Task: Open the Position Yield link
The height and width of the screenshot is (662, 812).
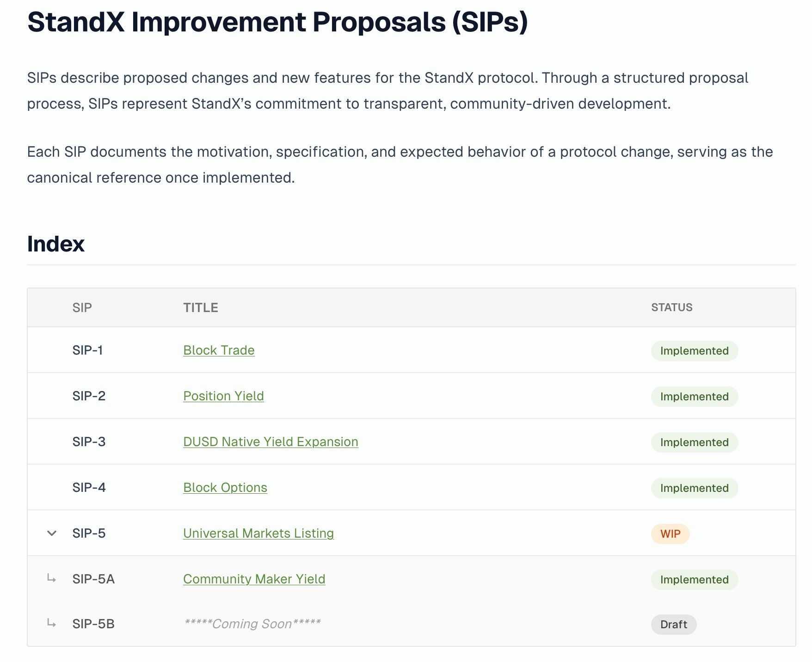Action: click(x=223, y=396)
